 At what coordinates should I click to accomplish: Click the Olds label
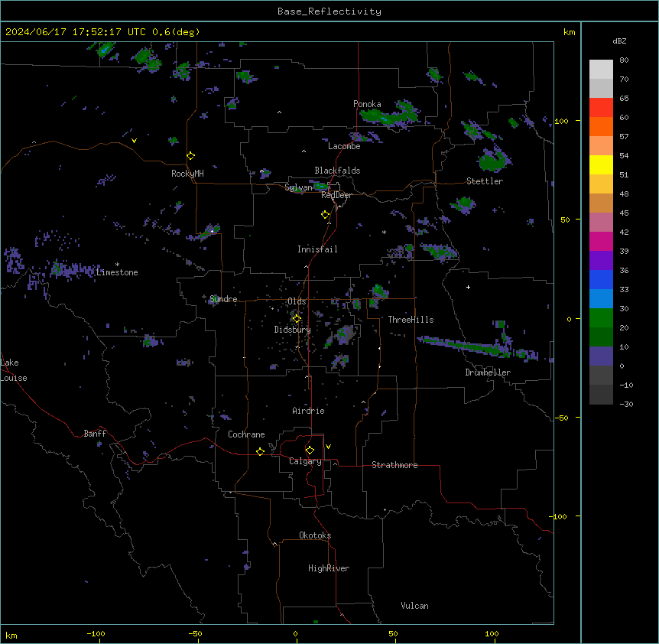pyautogui.click(x=297, y=301)
